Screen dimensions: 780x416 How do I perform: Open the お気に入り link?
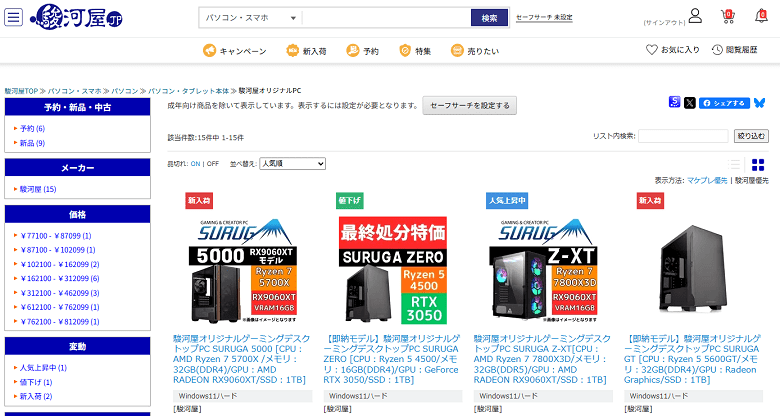680,50
